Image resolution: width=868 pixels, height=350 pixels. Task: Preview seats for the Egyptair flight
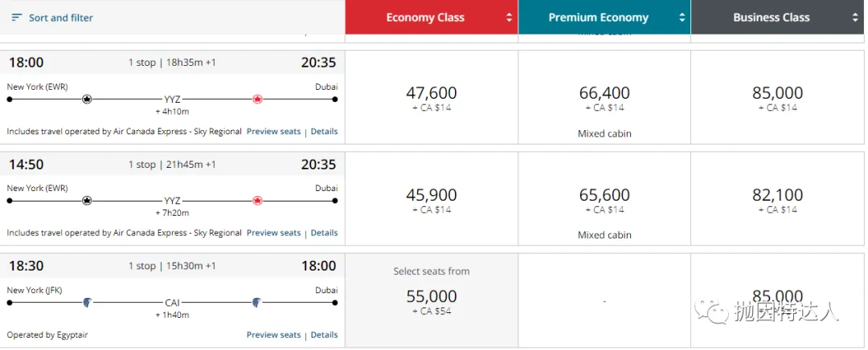273,335
